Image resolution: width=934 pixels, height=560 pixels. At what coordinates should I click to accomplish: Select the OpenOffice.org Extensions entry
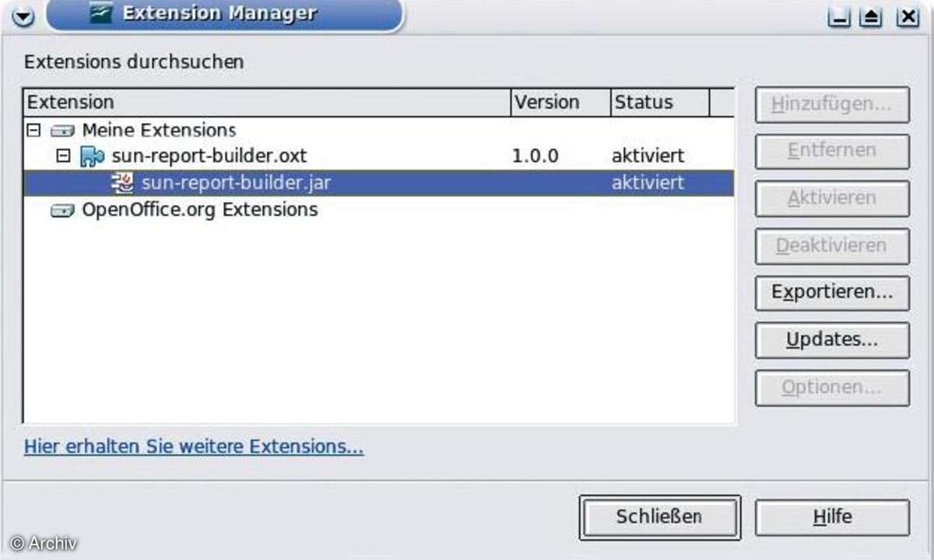[199, 210]
